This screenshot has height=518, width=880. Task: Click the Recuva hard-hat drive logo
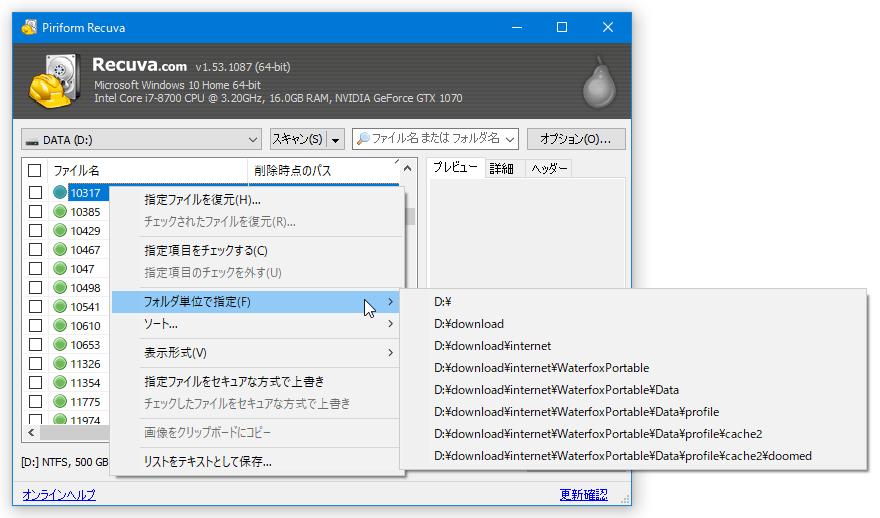point(54,81)
